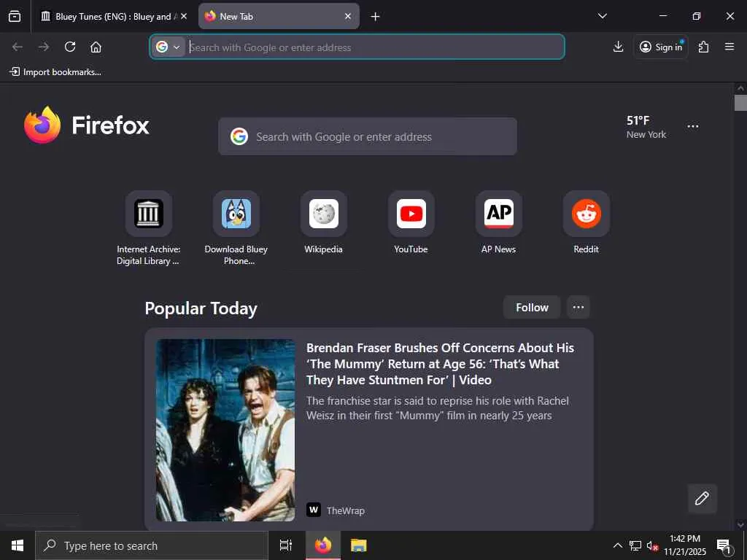The width and height of the screenshot is (747, 560).
Task: Open the Firefox hamburger application menu
Action: pos(729,47)
